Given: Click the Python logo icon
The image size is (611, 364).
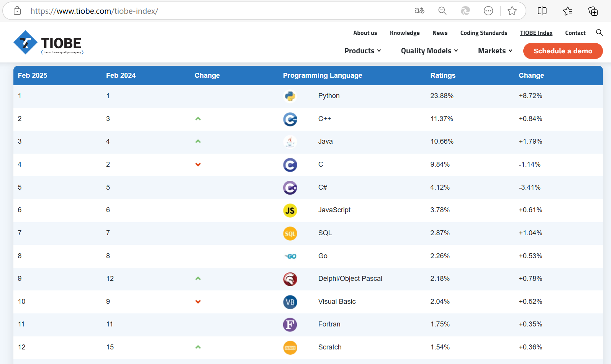Looking at the screenshot, I should pyautogui.click(x=290, y=96).
